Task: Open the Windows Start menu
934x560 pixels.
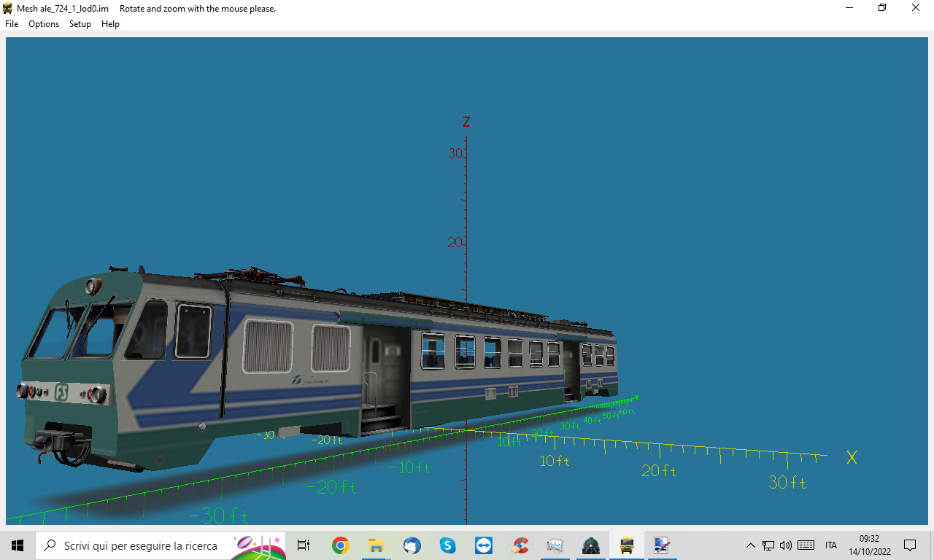Action: click(18, 545)
